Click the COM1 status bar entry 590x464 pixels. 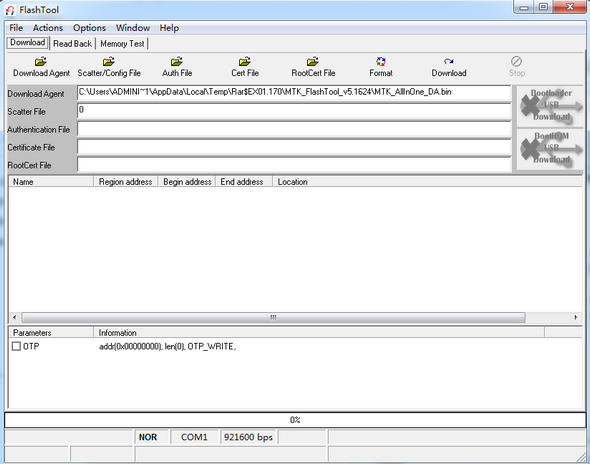point(194,437)
